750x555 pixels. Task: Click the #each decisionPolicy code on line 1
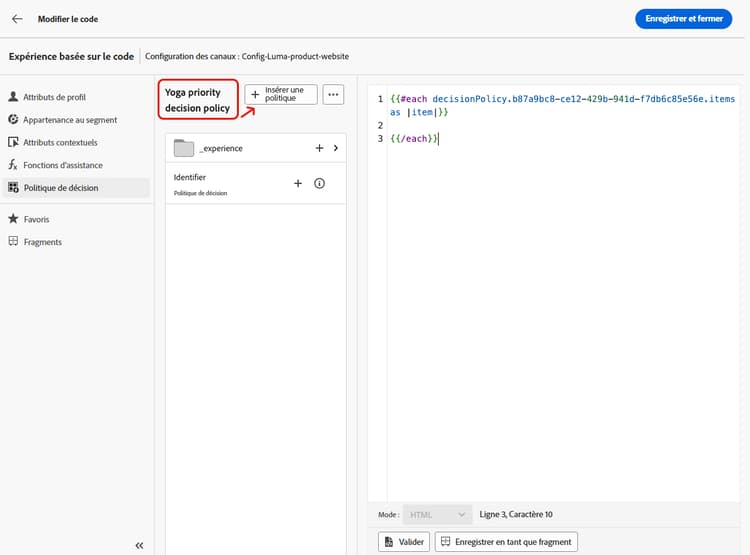coord(562,99)
